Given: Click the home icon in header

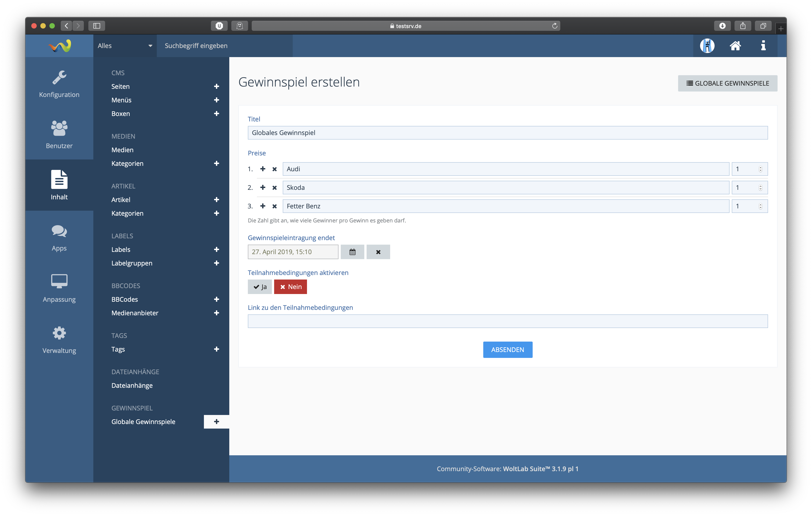Looking at the screenshot, I should 735,46.
